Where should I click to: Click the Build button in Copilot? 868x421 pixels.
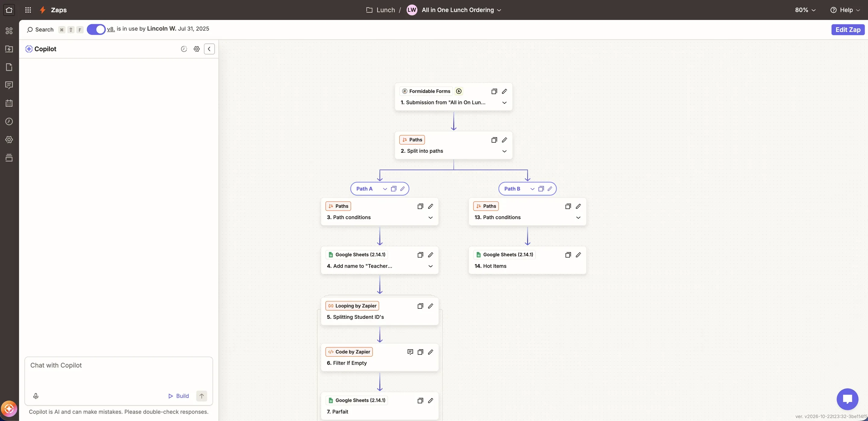point(179,396)
